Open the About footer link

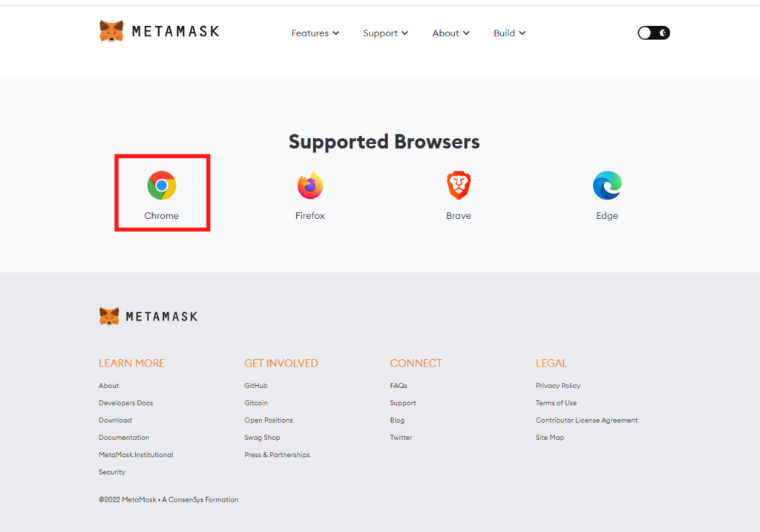(x=108, y=386)
